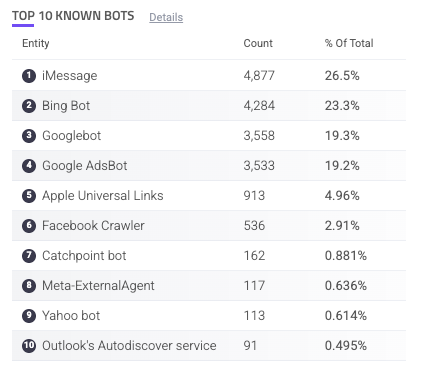Open the Details link
The width and height of the screenshot is (421, 370).
(x=166, y=17)
